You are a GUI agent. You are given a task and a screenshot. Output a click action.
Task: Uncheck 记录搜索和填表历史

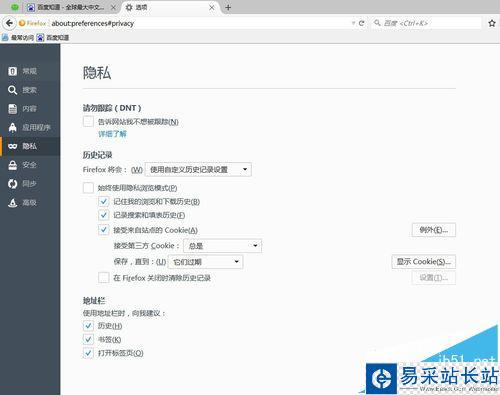coord(104,215)
